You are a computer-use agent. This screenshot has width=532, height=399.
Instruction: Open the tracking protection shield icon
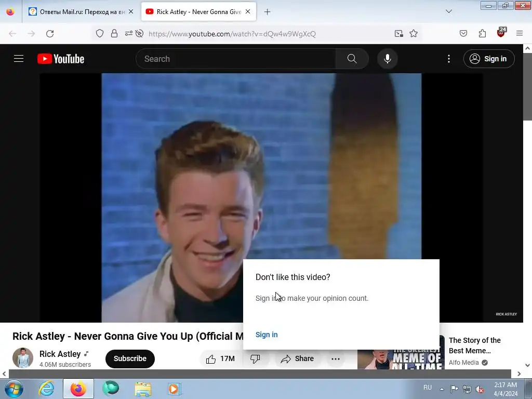coord(99,34)
